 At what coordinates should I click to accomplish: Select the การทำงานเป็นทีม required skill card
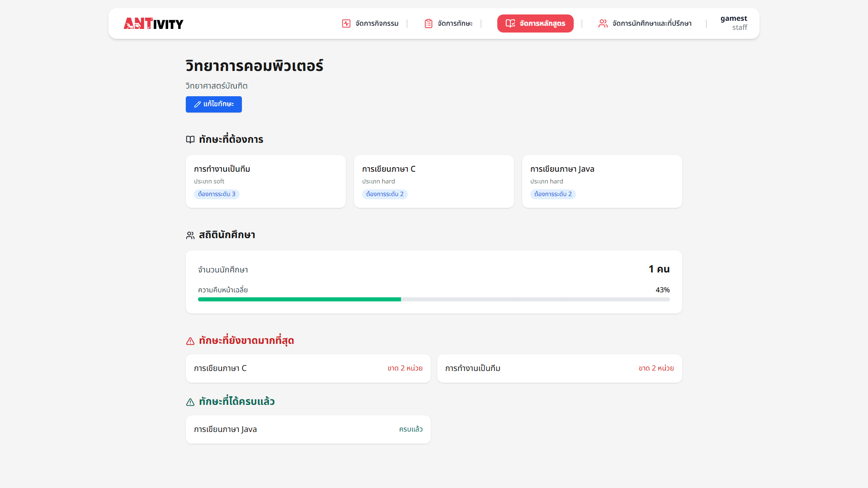coord(265,181)
